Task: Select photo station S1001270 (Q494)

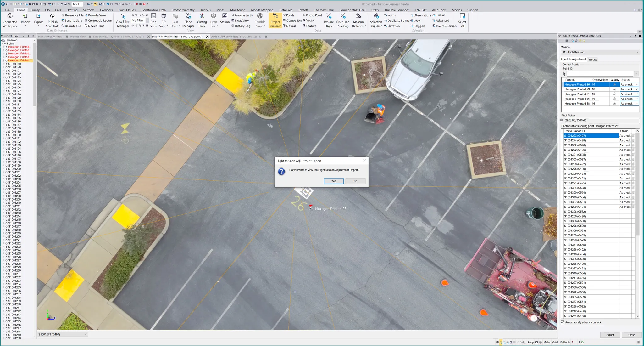Action: [x=591, y=207]
